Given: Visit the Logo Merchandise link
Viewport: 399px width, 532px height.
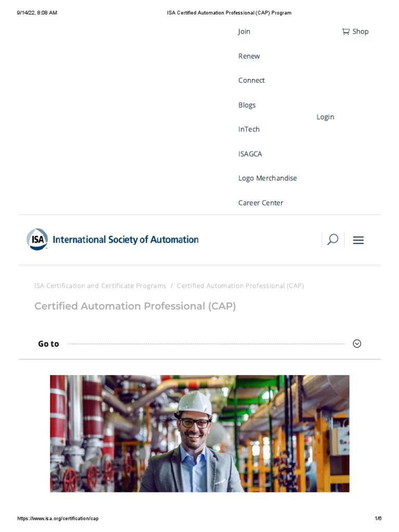Looking at the screenshot, I should click(268, 179).
